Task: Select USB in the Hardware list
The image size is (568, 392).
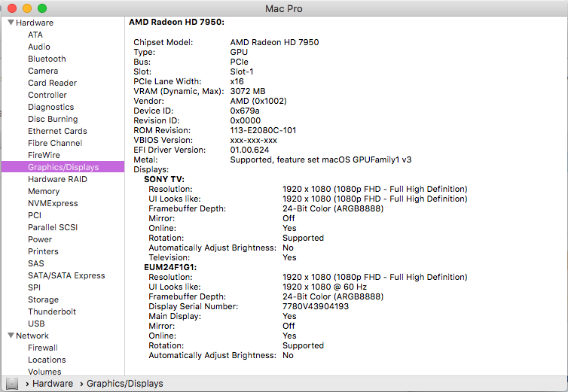Action: (x=37, y=324)
